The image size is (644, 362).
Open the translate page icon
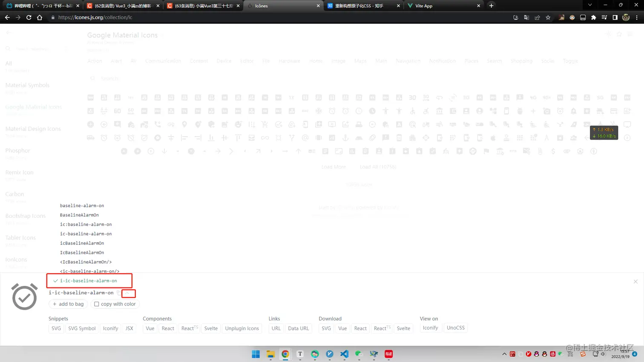(526, 17)
